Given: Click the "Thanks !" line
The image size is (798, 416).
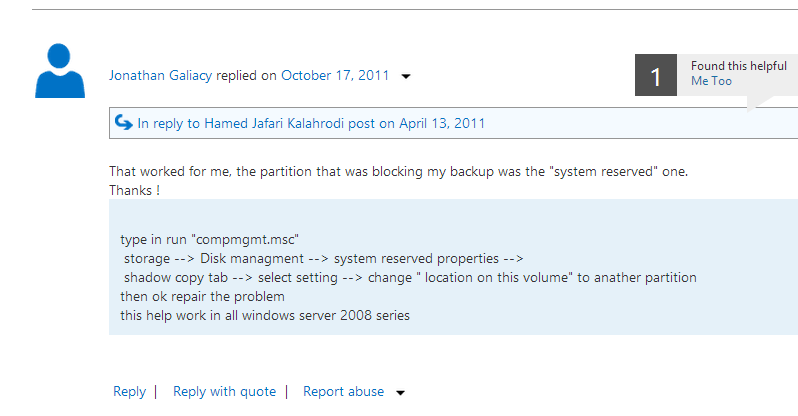Looking at the screenshot, I should tap(134, 189).
